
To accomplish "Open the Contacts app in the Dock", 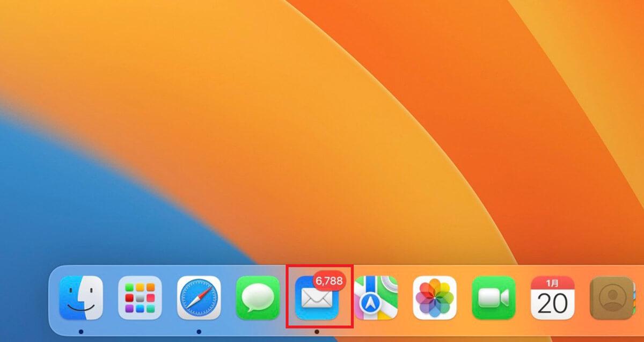I will tap(612, 298).
